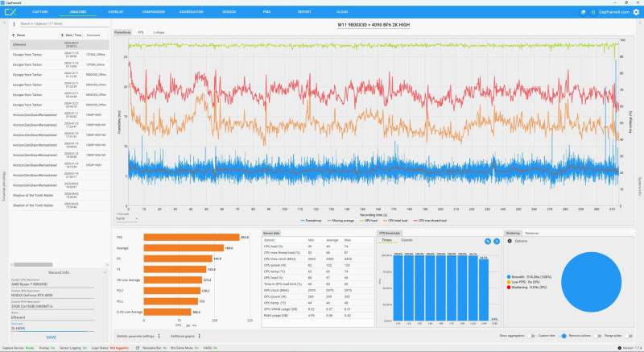Open the Variances tab
644x352 pixels.
click(x=531, y=233)
